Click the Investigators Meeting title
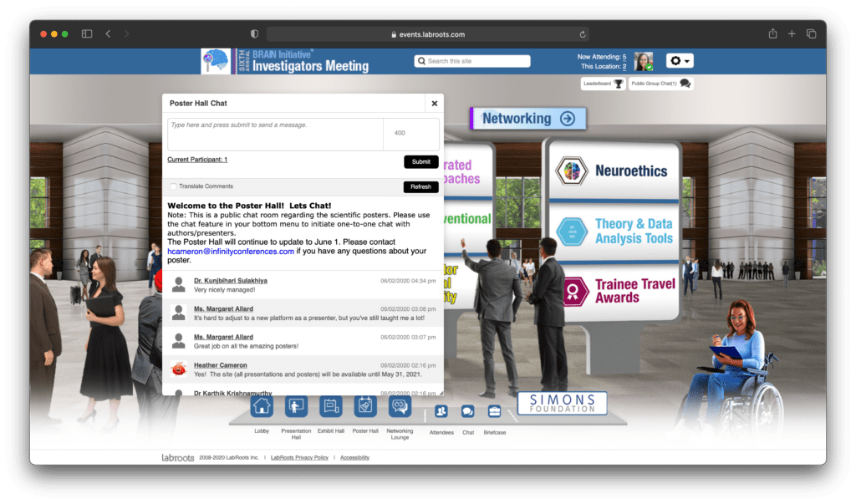Screen dimensions: 856x504 click(x=311, y=66)
